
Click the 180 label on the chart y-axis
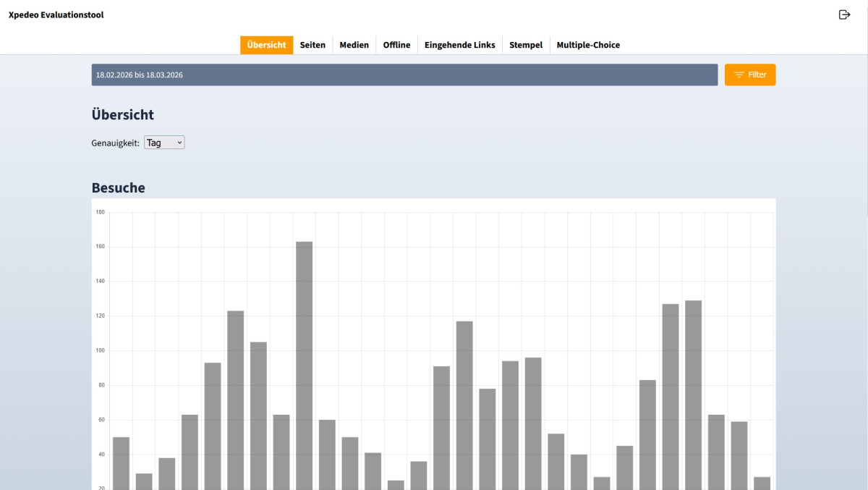coord(100,211)
